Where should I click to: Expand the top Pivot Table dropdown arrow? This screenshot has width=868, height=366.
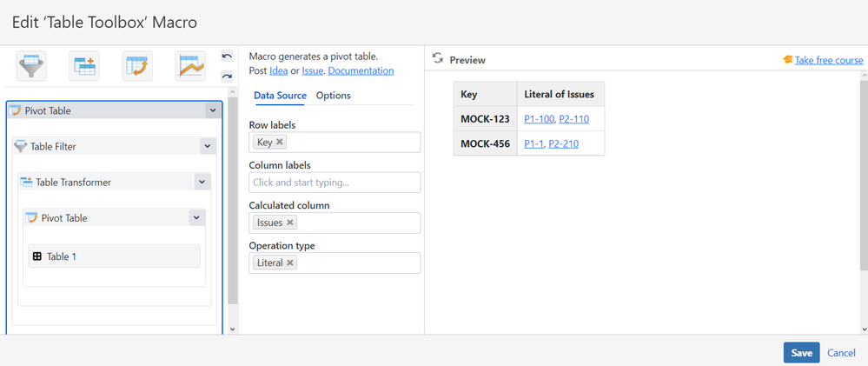tap(212, 110)
